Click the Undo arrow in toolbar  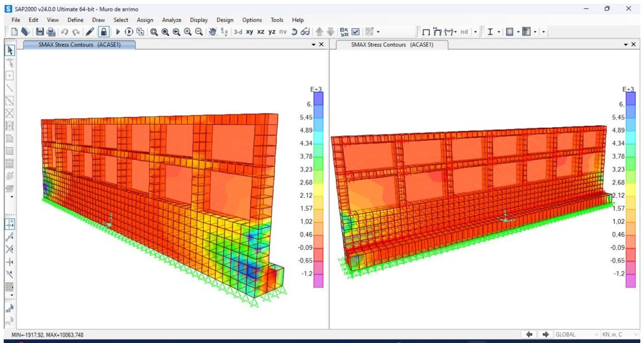(65, 31)
